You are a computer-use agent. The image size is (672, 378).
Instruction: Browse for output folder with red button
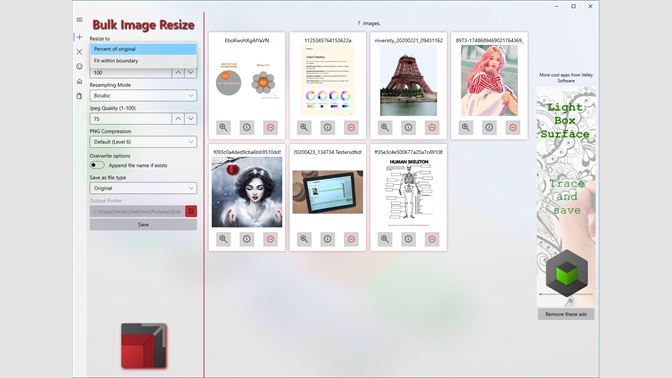[191, 211]
